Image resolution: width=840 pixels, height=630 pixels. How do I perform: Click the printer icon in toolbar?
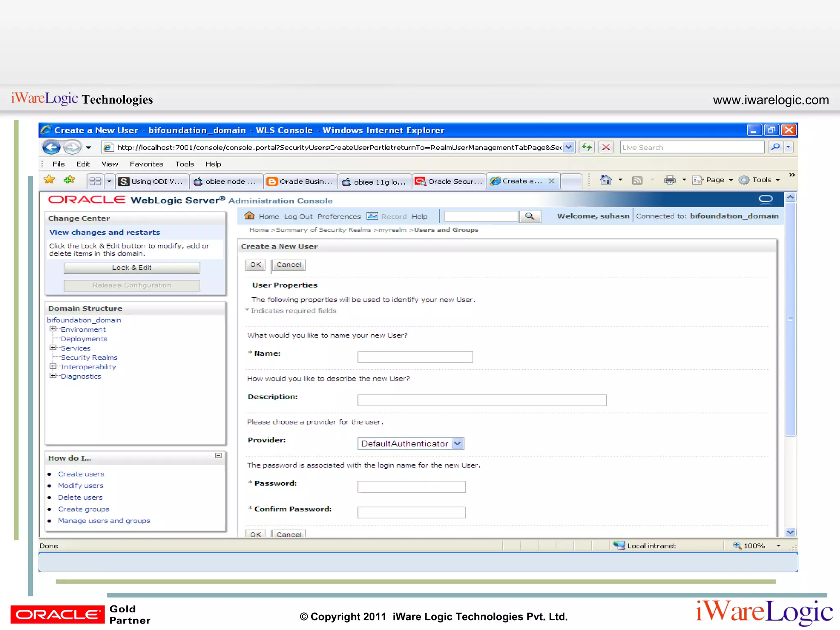pos(669,180)
